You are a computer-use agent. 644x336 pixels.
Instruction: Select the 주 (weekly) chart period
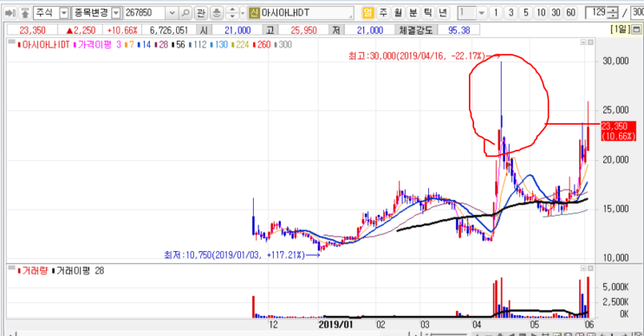pos(383,13)
